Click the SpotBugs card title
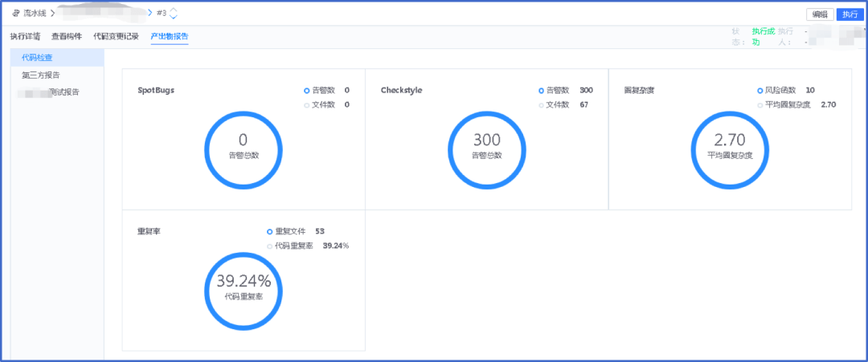 click(156, 90)
